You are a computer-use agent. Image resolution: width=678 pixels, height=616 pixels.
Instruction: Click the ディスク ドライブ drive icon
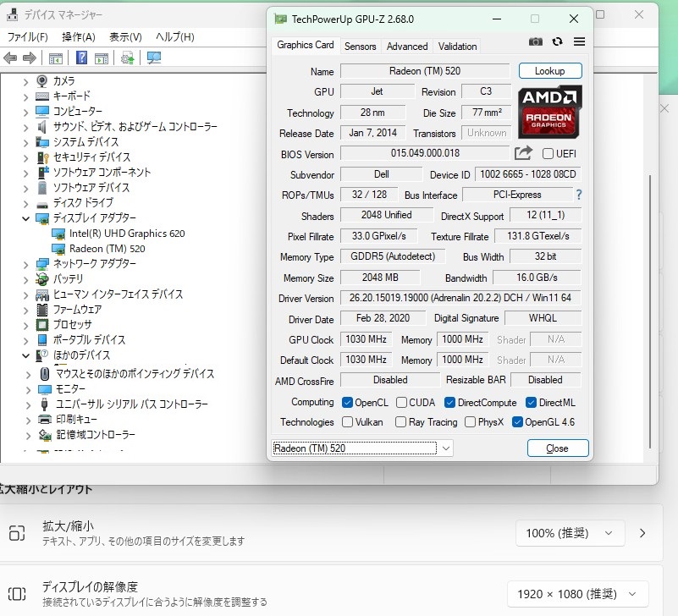[x=42, y=204]
